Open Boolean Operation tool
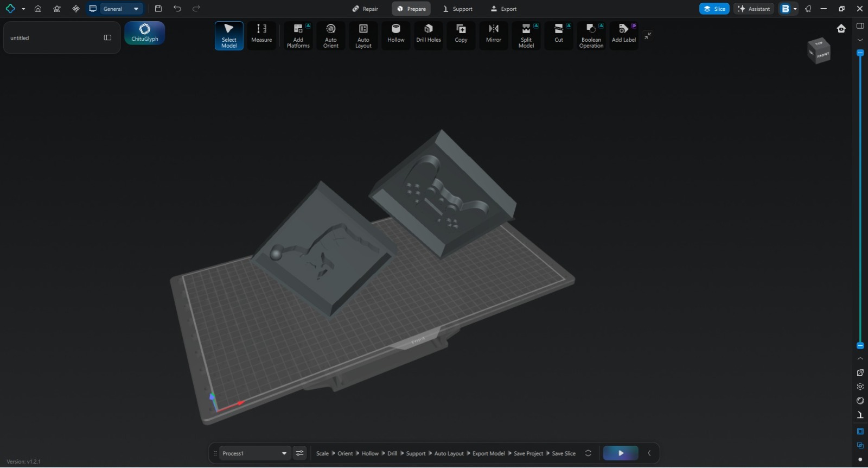 tap(591, 36)
